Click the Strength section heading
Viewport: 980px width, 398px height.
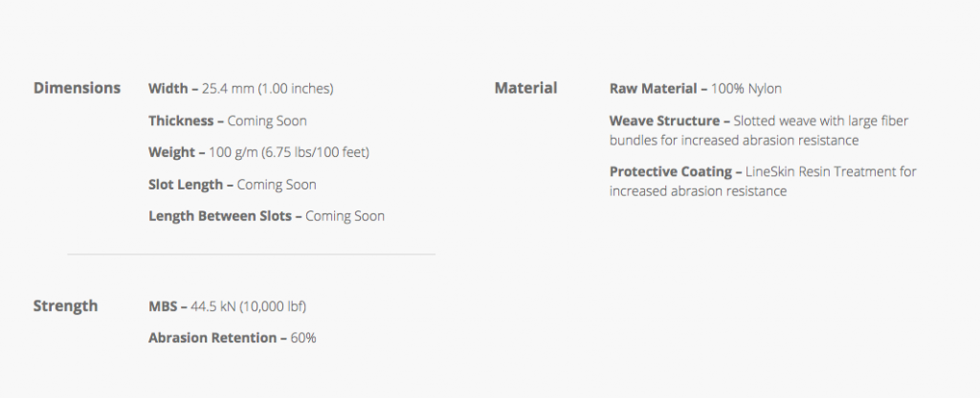pyautogui.click(x=65, y=306)
